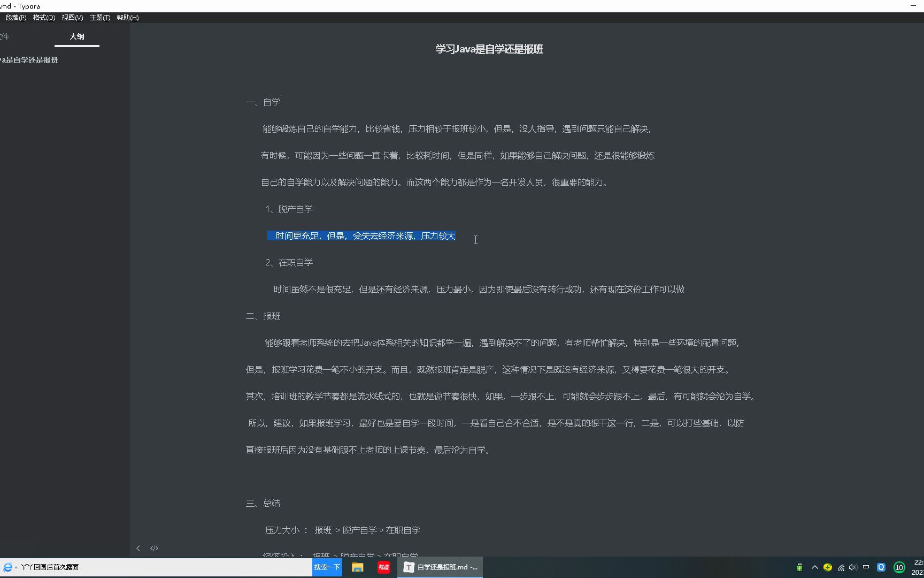Screen dimensions: 924x578
Task: Click the battery tray icon
Action: coord(799,567)
